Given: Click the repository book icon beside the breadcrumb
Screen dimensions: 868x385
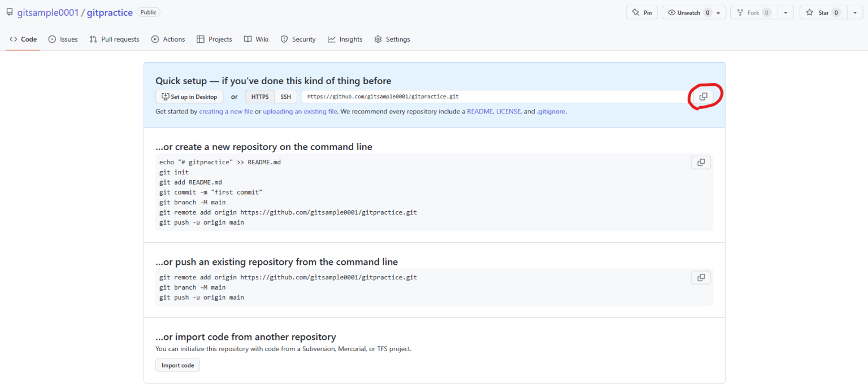Looking at the screenshot, I should pos(9,11).
